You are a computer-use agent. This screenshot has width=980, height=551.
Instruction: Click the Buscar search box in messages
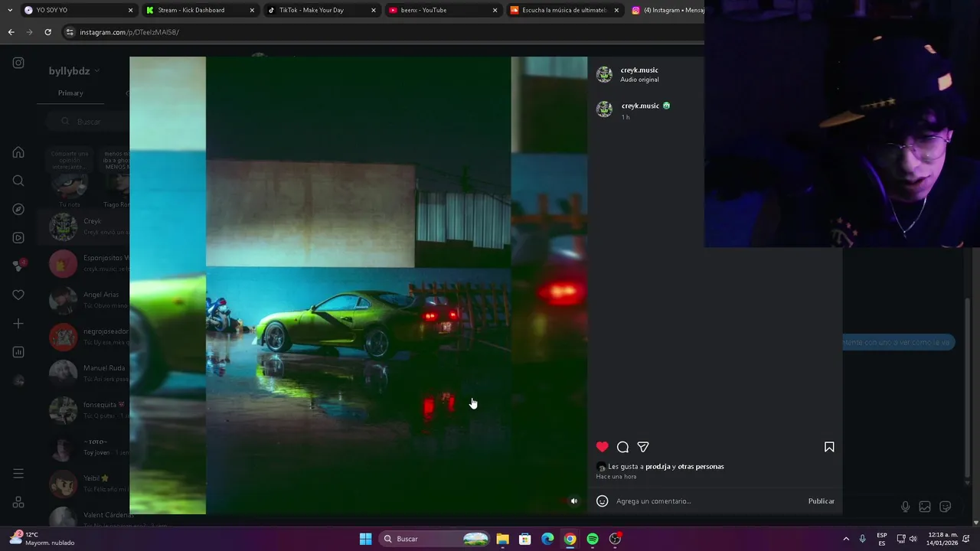click(86, 122)
